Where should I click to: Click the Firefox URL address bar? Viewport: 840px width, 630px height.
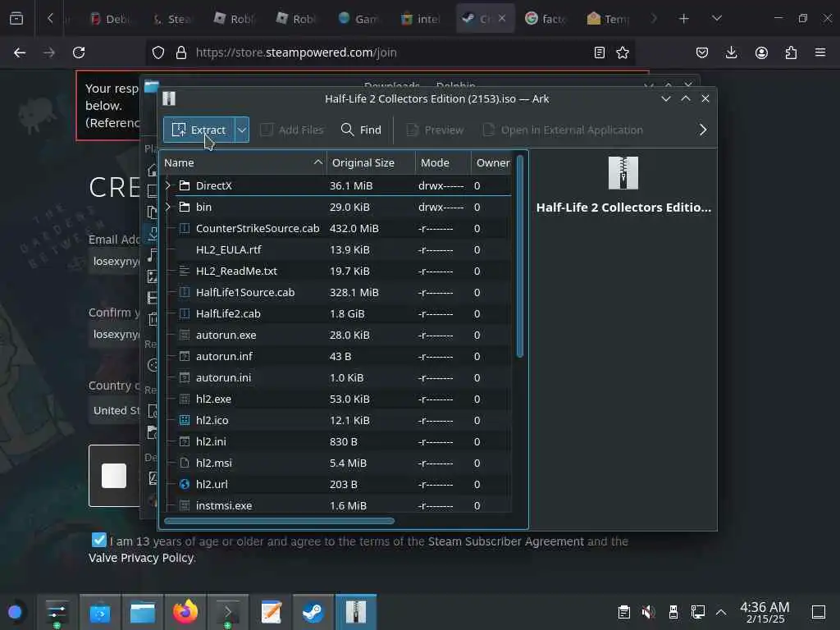coord(391,52)
